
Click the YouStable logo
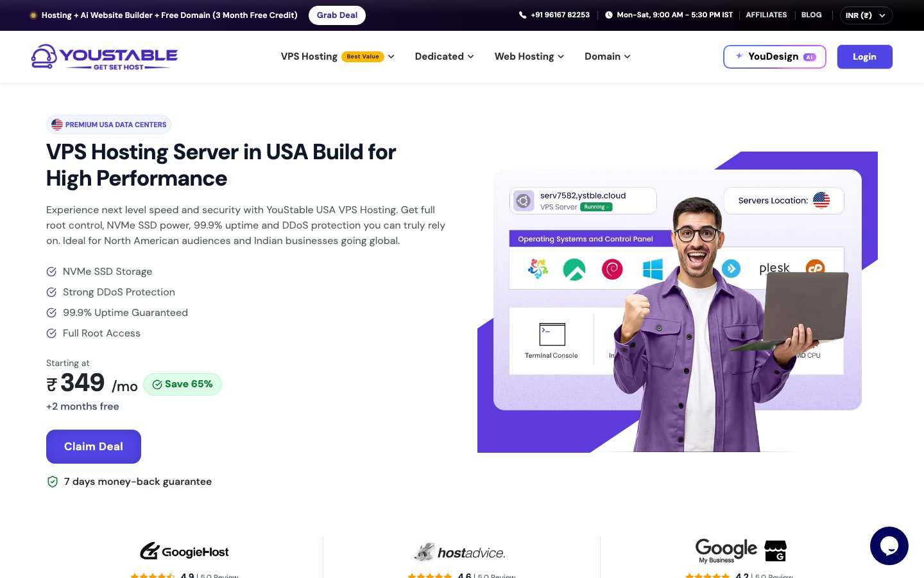coord(105,57)
